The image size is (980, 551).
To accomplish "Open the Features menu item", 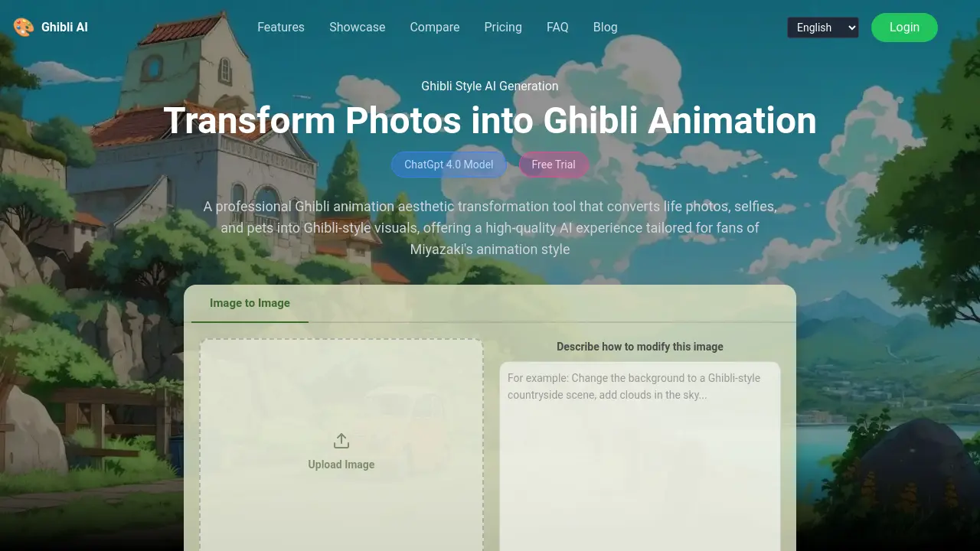I will point(281,28).
